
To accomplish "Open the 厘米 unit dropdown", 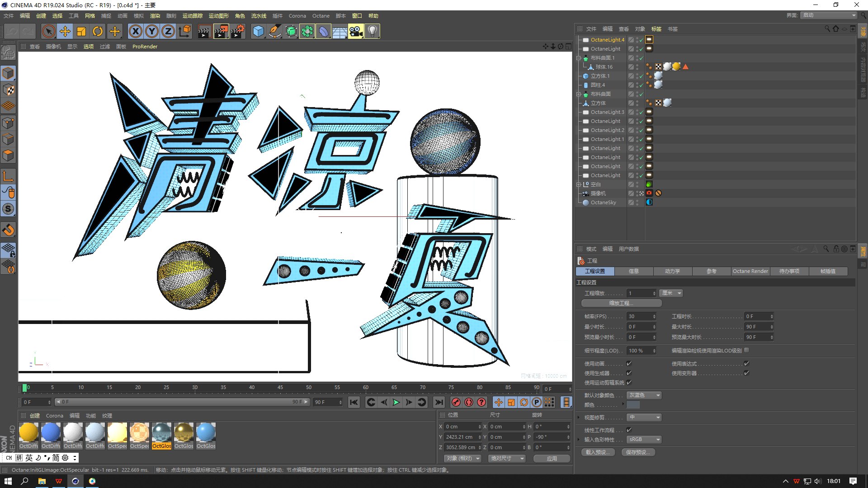I will 671,293.
